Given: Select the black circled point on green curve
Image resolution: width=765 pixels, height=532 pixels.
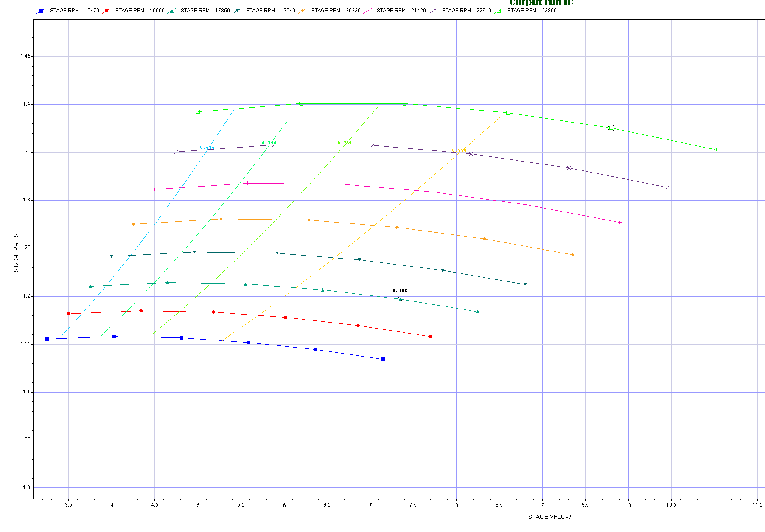Looking at the screenshot, I should (611, 128).
